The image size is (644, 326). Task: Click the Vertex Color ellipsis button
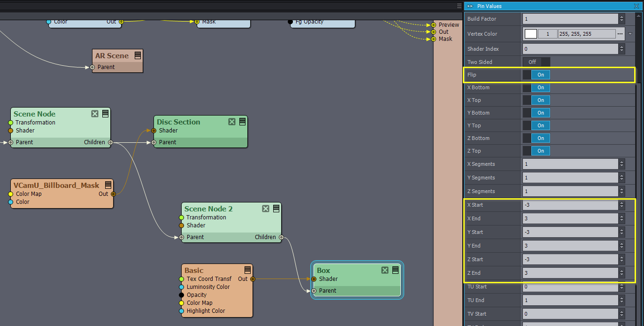[x=621, y=34]
